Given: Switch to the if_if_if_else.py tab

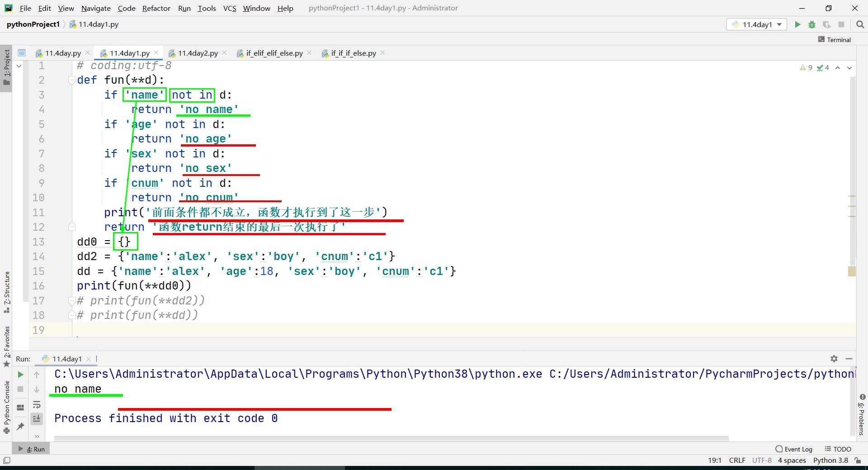Looking at the screenshot, I should point(353,53).
